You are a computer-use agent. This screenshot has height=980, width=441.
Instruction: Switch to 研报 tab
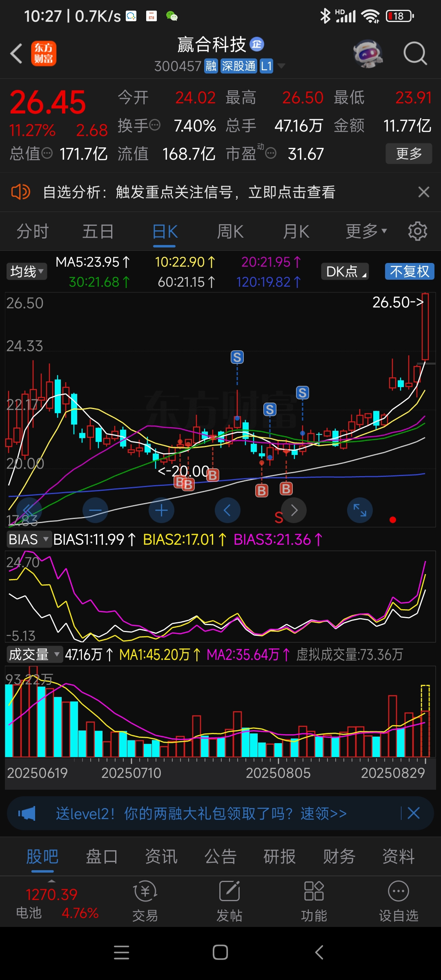tap(280, 856)
